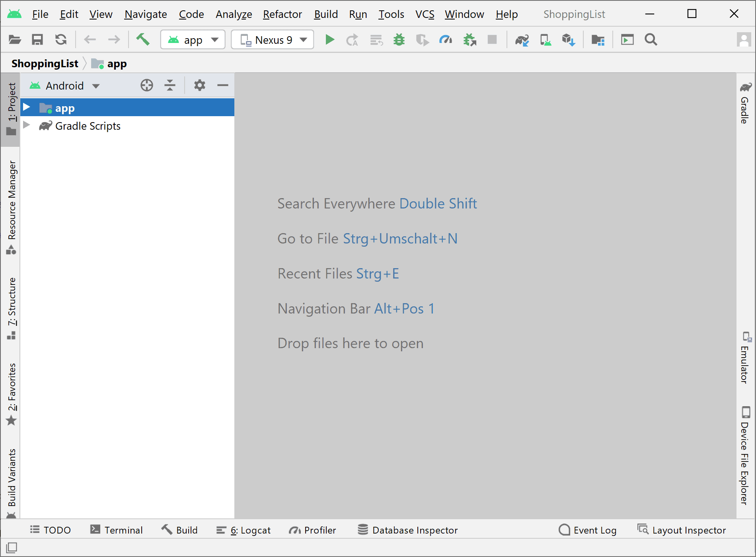Open the Help menu
Viewport: 756px width, 557px height.
[x=507, y=14]
